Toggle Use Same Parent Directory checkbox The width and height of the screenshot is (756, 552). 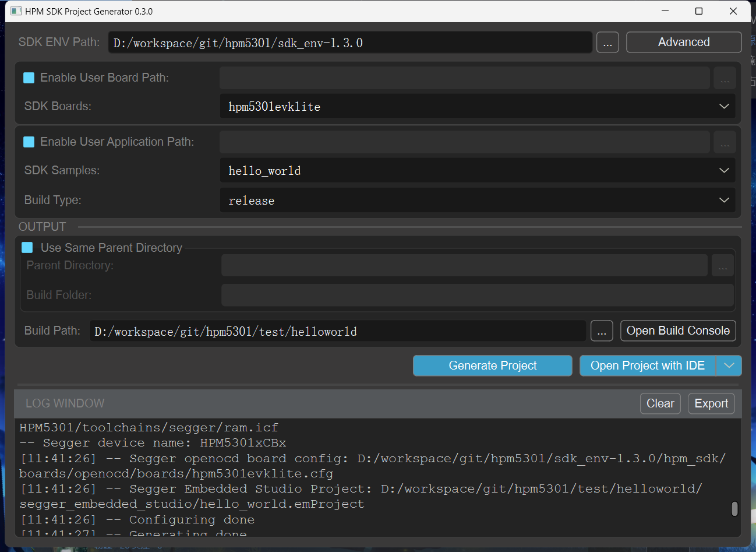(27, 248)
